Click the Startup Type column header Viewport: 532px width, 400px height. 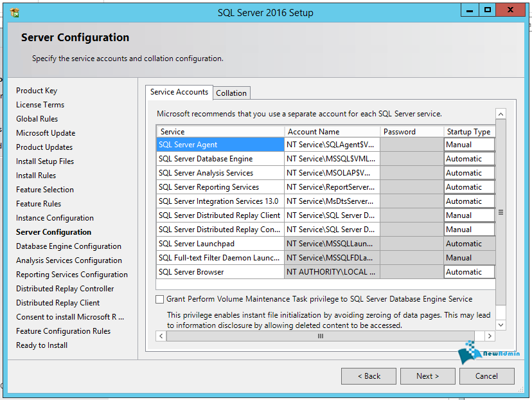(x=468, y=132)
